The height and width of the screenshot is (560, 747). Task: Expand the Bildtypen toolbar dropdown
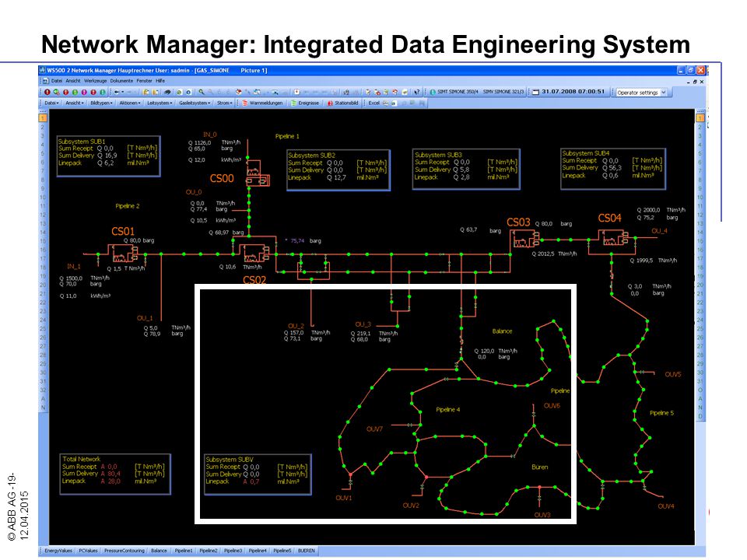click(101, 103)
